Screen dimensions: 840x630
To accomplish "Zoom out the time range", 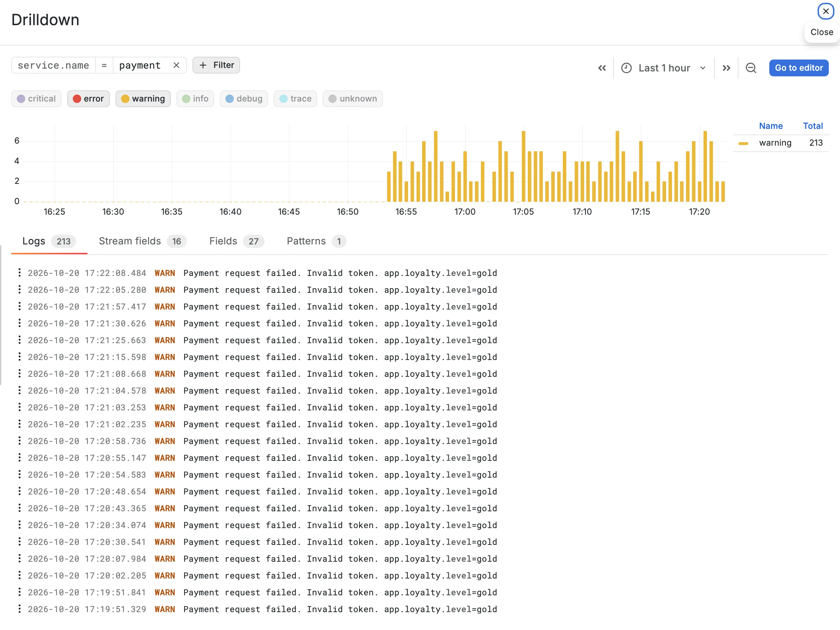I will (751, 68).
